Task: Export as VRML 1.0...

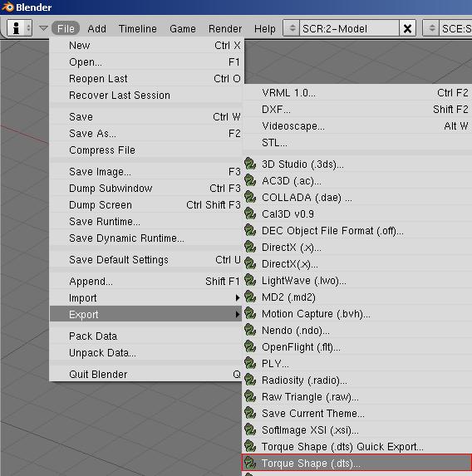Action: 357,92
